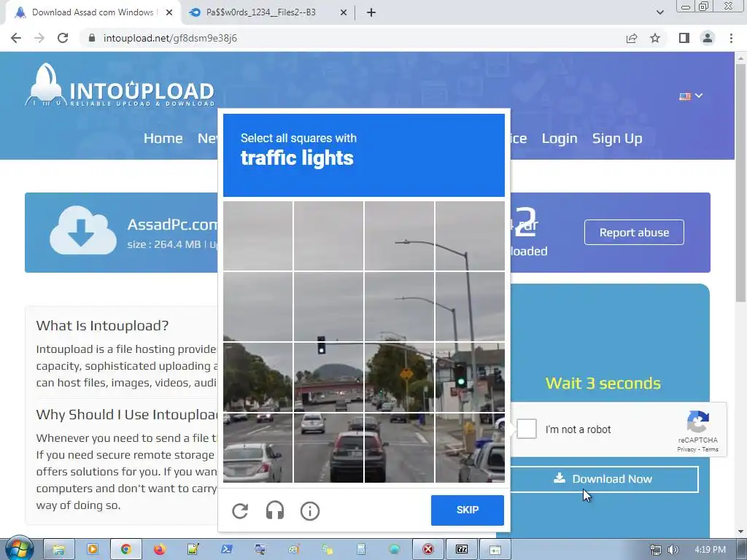Select the tile with overhead black traffic light

pos(329,377)
